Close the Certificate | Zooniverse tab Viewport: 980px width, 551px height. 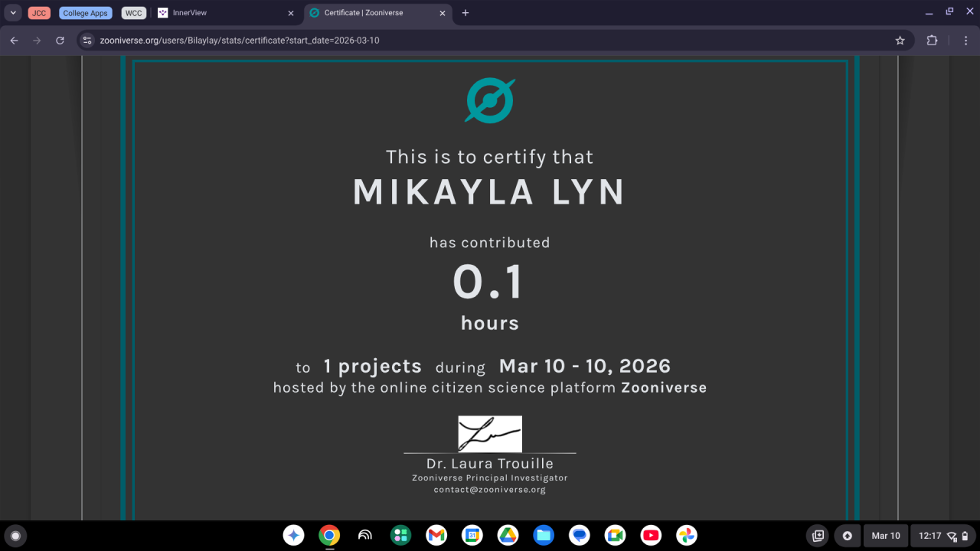tap(443, 13)
